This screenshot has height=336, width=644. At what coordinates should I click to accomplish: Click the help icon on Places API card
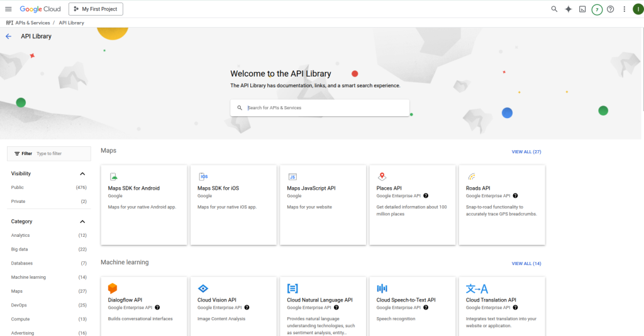[x=426, y=196]
